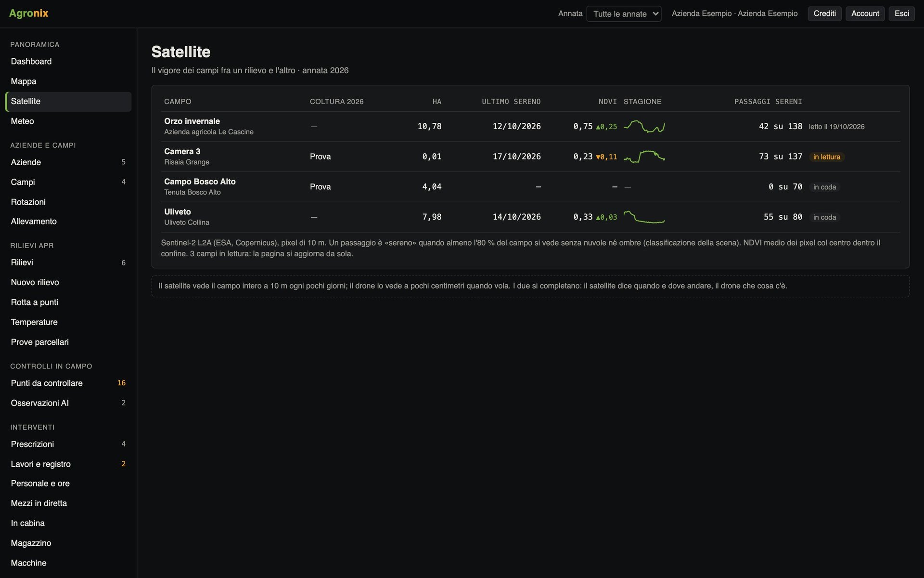Open the Aziende section

(x=68, y=162)
